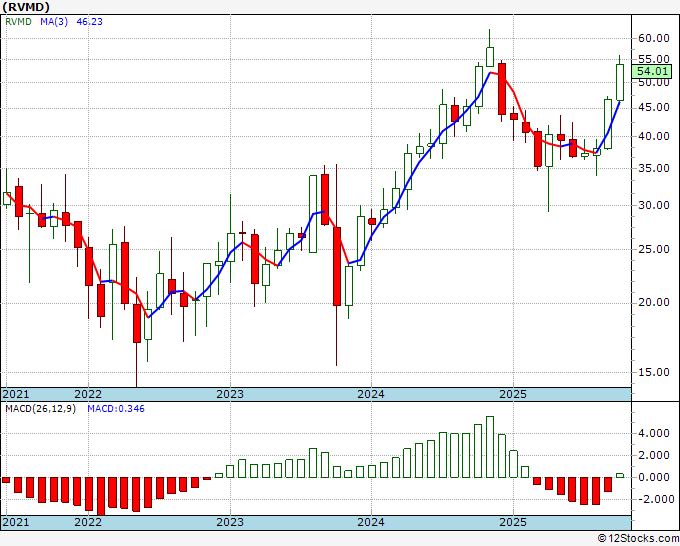Click the 4.000 MACD axis label

[654, 433]
